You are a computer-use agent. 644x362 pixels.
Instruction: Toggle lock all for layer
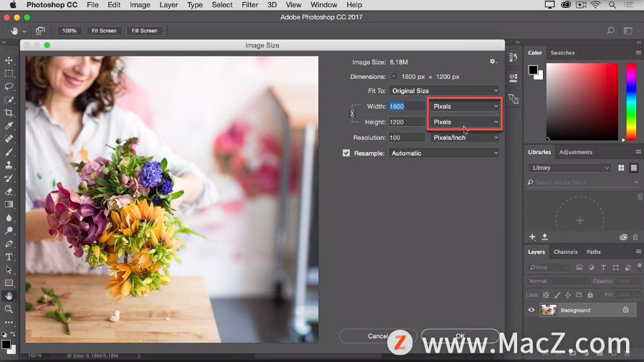[x=590, y=295]
